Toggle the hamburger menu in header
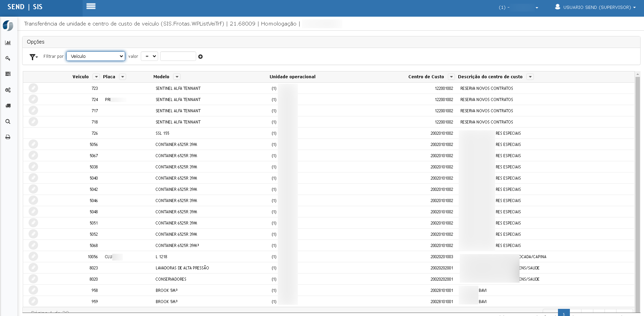Screen dimensions: 644x316 tap(91, 6)
